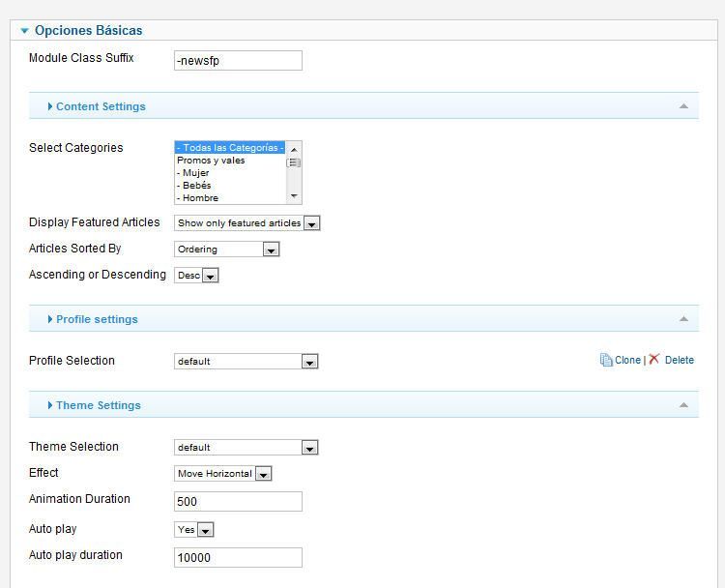This screenshot has height=588, width=725.
Task: Open the Profile Selection dropdown
Action: point(246,362)
